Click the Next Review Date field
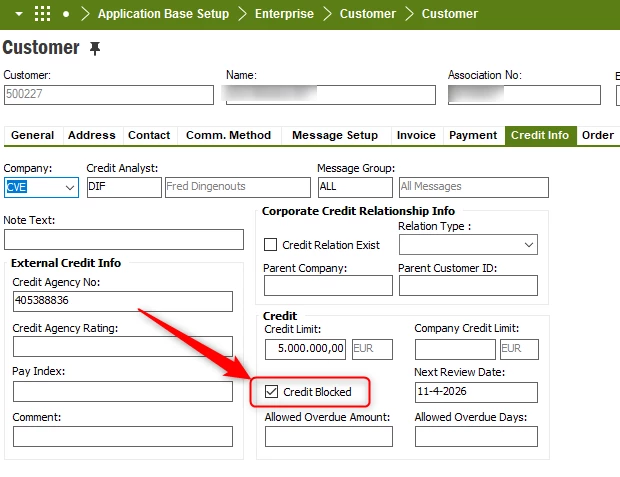 476,392
